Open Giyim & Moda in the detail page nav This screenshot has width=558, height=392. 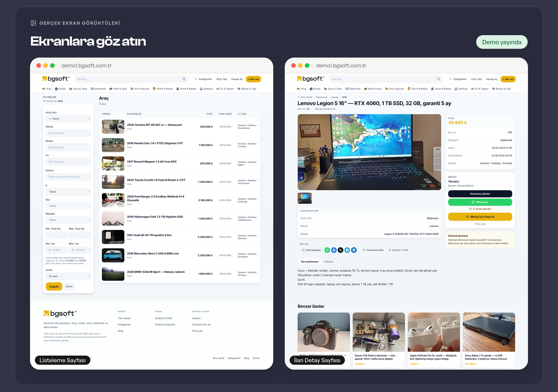[x=417, y=89]
